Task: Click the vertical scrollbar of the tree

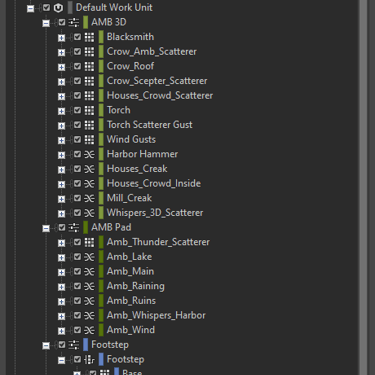Action: [x=363, y=187]
